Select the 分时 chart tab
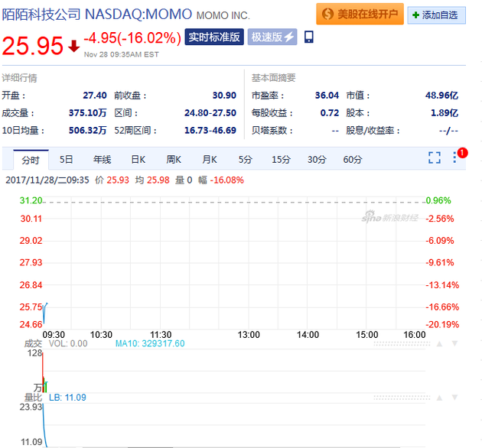 [31, 160]
